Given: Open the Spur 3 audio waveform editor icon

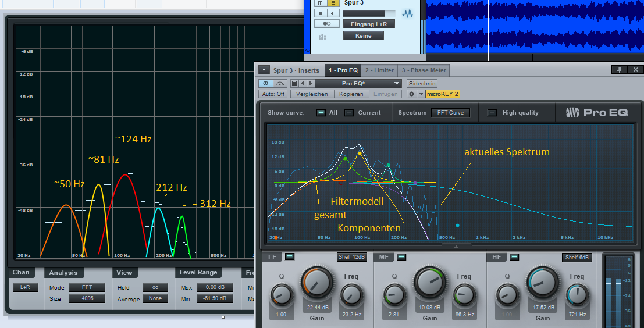Looking at the screenshot, I should coord(407,13).
